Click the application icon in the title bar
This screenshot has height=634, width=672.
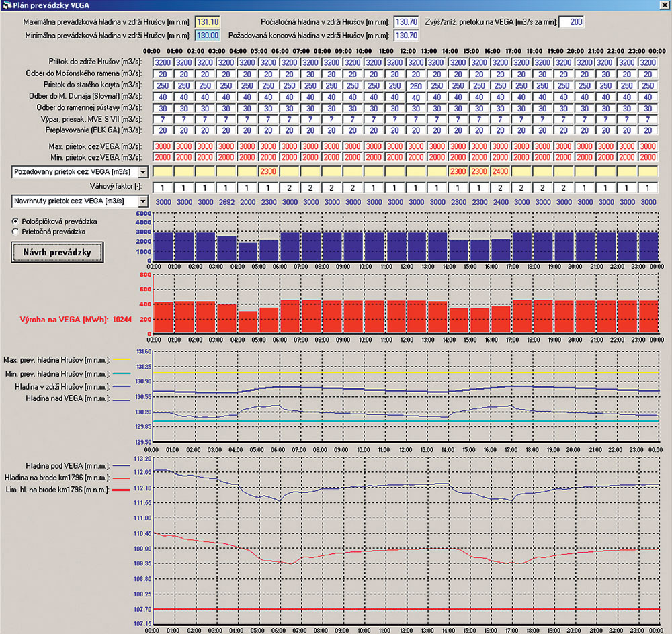point(6,5)
